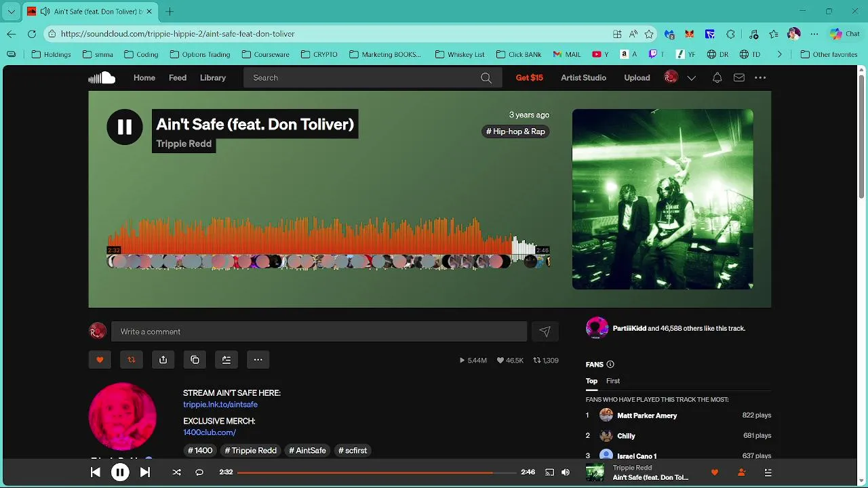The image size is (868, 488).
Task: Open cast to device icon in player
Action: point(549,472)
